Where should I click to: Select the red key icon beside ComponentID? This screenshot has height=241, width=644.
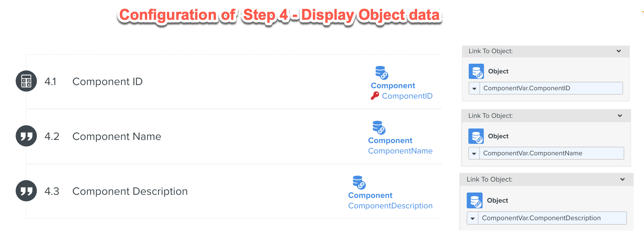(374, 96)
